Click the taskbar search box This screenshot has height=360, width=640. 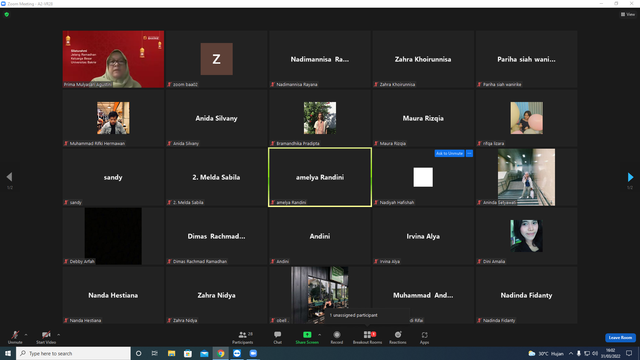coord(73,353)
